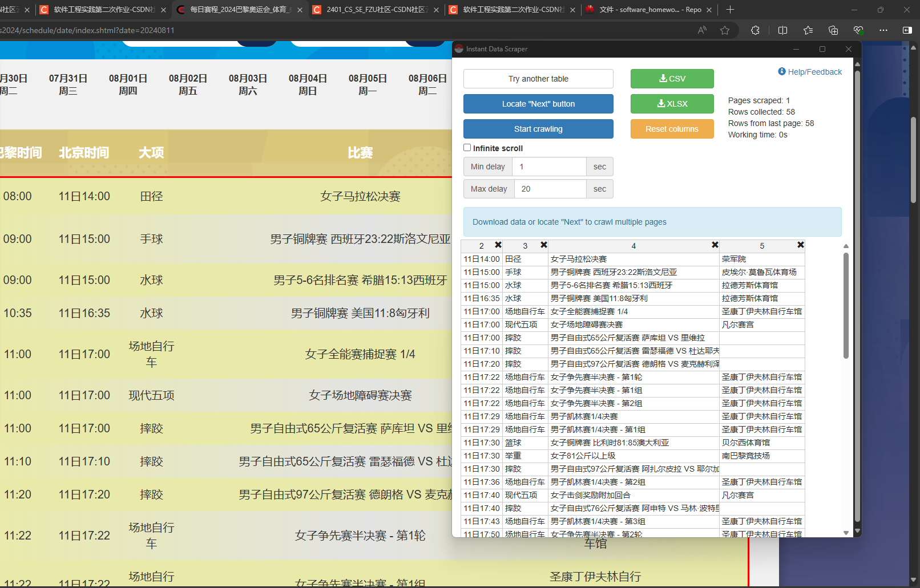Viewport: 920px width, 588px height.
Task: Click the 大项 column header on the webpage
Action: click(x=151, y=152)
